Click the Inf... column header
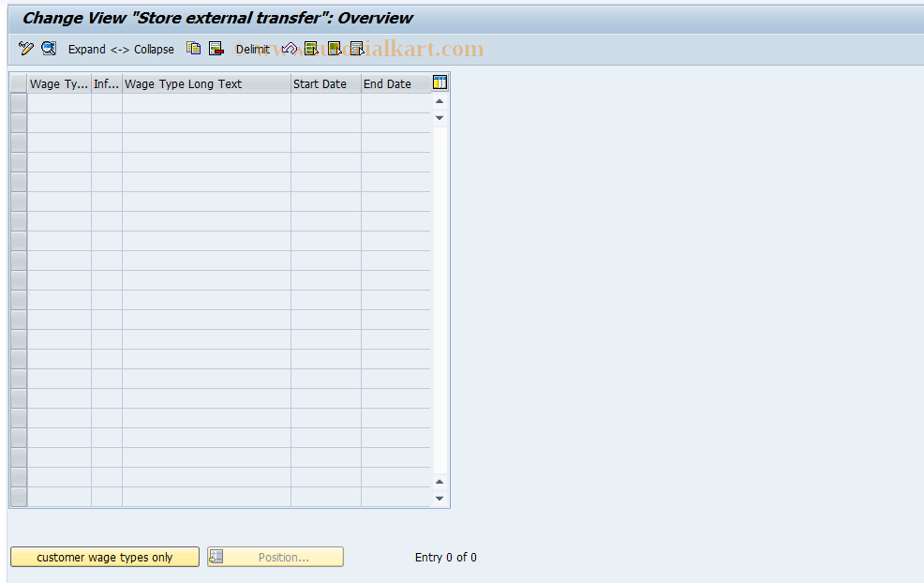The height and width of the screenshot is (583, 924). click(x=107, y=83)
